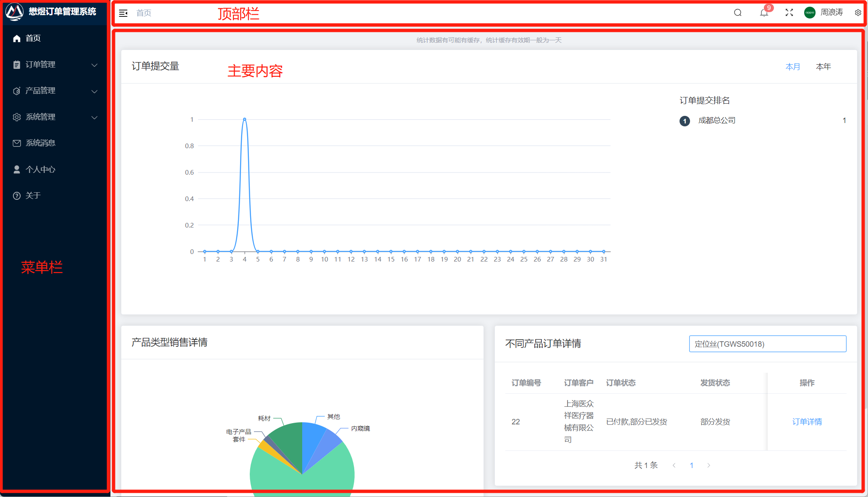Click the 个人中心 person icon
The image size is (868, 497).
pyautogui.click(x=17, y=169)
